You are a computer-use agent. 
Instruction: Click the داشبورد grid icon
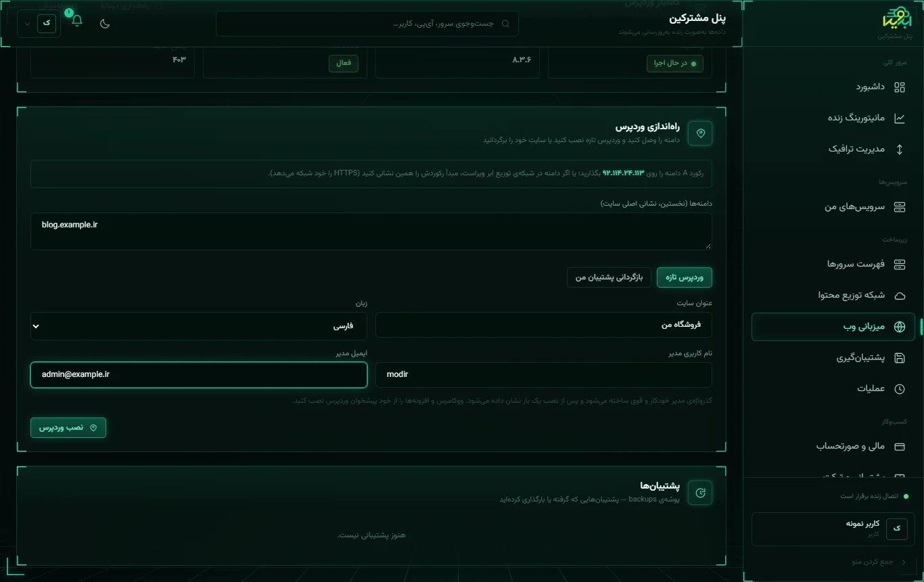[899, 87]
